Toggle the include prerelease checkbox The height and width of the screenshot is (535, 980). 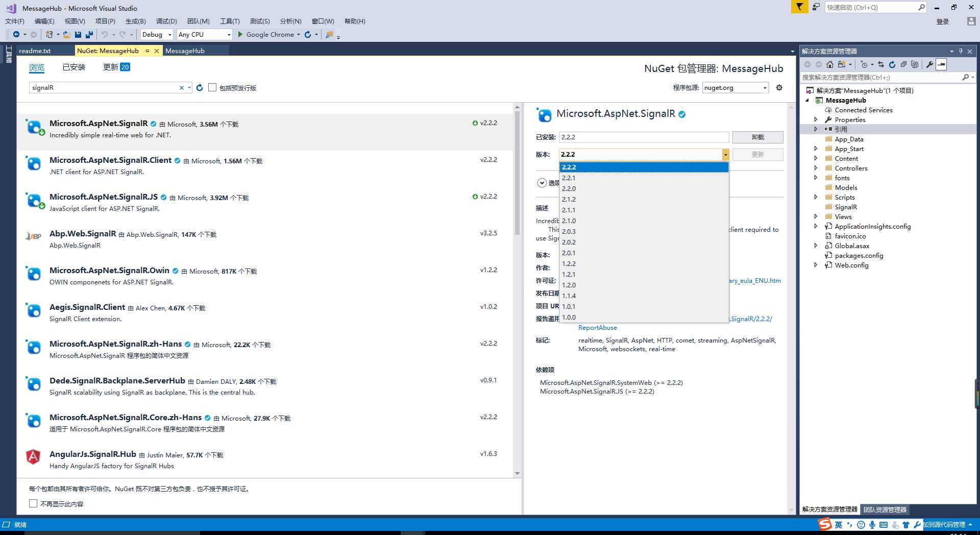pyautogui.click(x=212, y=87)
